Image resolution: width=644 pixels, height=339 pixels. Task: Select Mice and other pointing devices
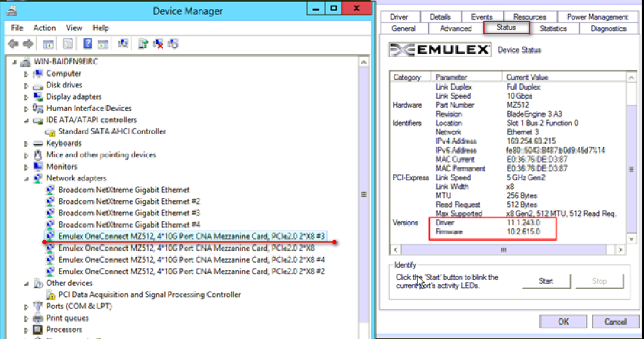click(101, 155)
